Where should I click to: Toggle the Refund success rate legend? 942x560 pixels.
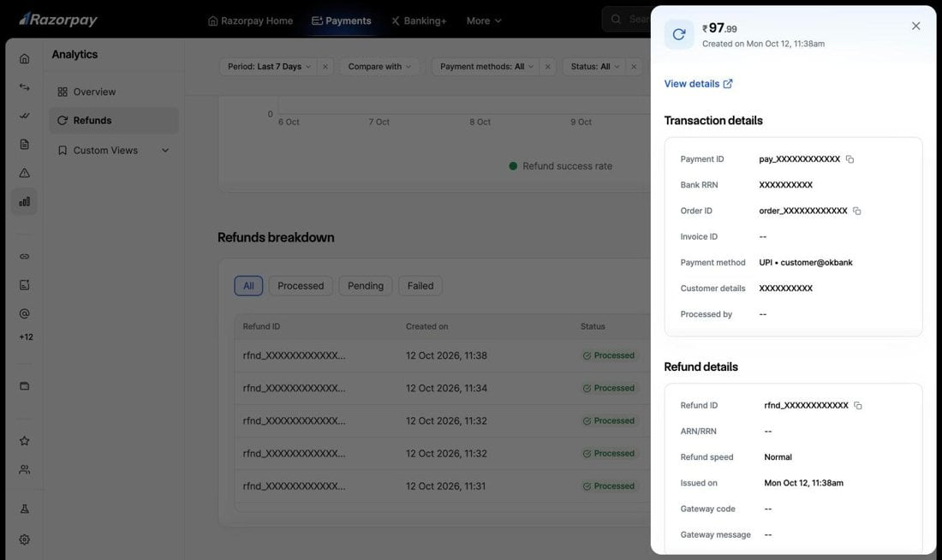tap(561, 166)
